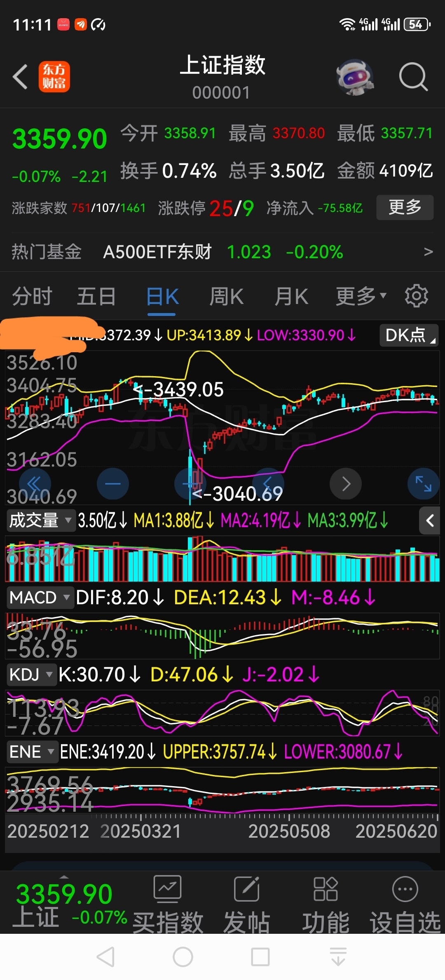Tap 设自选 ellipsis circle icon

[x=405, y=889]
